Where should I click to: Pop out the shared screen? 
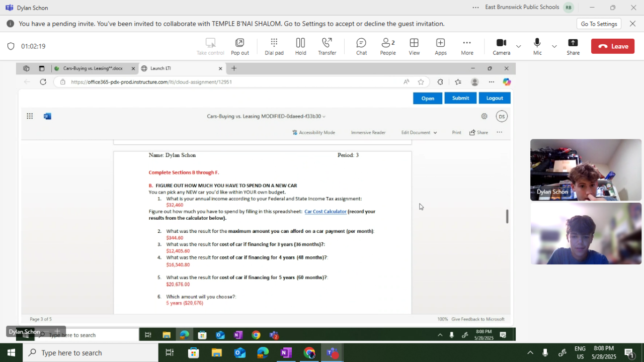click(x=240, y=46)
